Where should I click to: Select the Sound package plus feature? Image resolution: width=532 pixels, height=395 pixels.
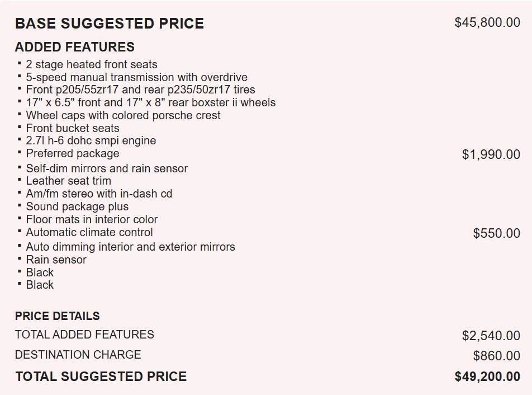click(77, 206)
